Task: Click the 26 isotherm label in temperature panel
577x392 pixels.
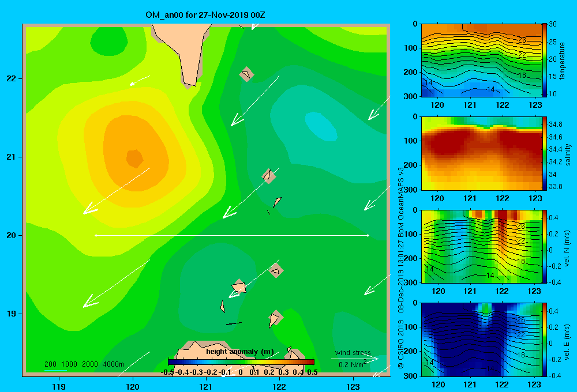Action: point(522,40)
